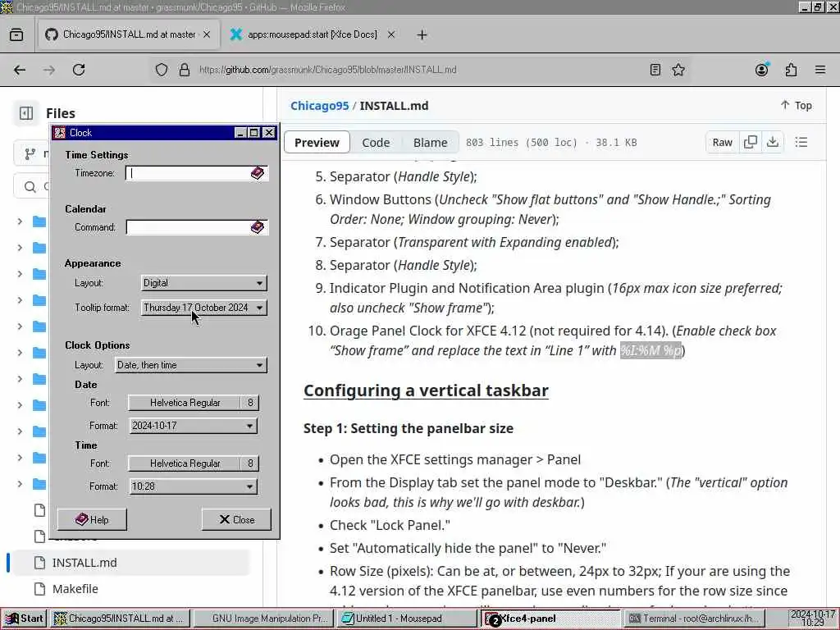The image size is (840, 630).
Task: Open Clock Options layout dropdown
Action: click(190, 365)
